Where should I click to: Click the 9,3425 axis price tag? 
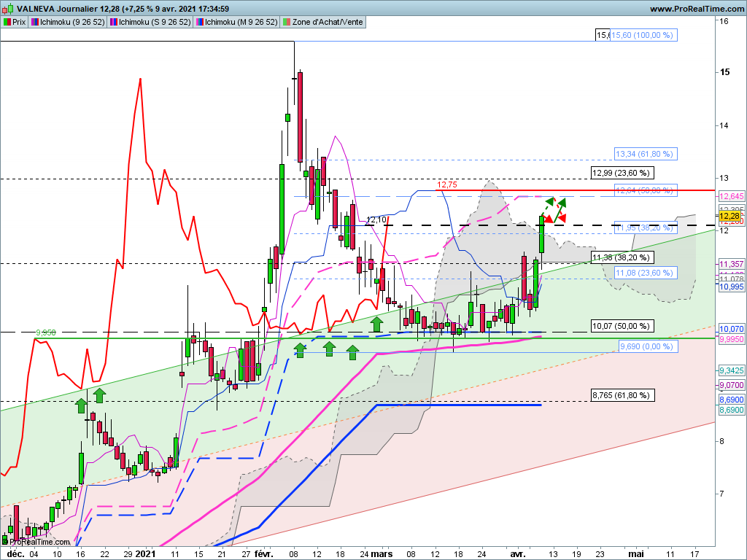pyautogui.click(x=731, y=370)
